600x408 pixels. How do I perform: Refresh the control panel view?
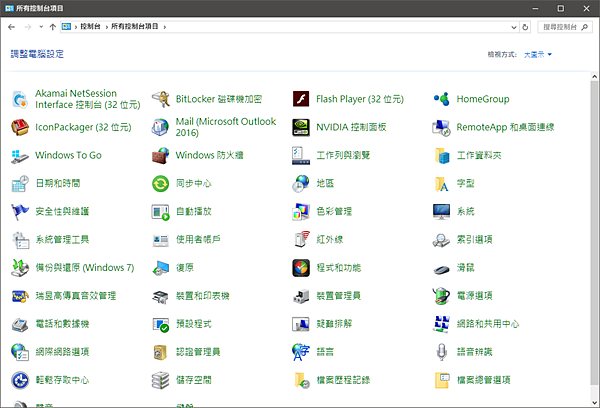[x=525, y=27]
